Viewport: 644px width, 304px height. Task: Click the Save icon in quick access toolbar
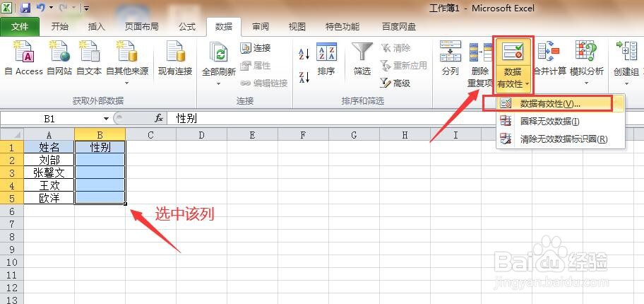[25, 7]
